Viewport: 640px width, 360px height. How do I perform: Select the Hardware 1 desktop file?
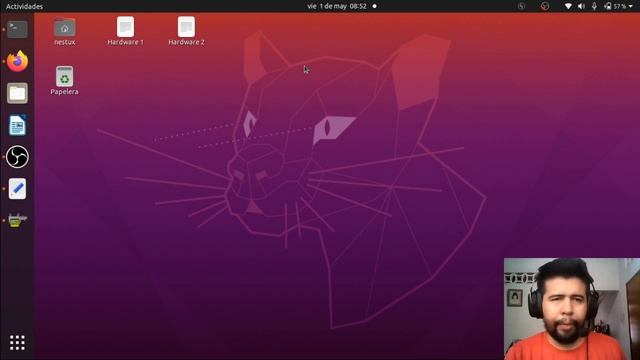click(x=125, y=31)
